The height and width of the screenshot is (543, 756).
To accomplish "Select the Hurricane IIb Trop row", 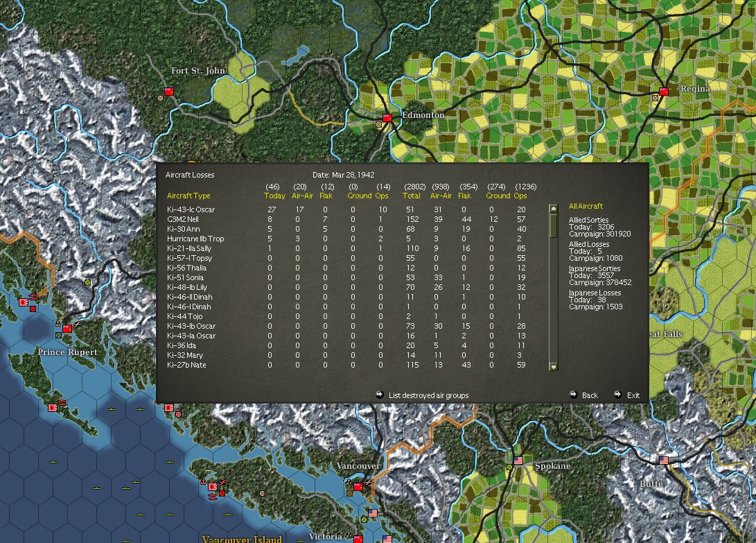I will coord(346,239).
